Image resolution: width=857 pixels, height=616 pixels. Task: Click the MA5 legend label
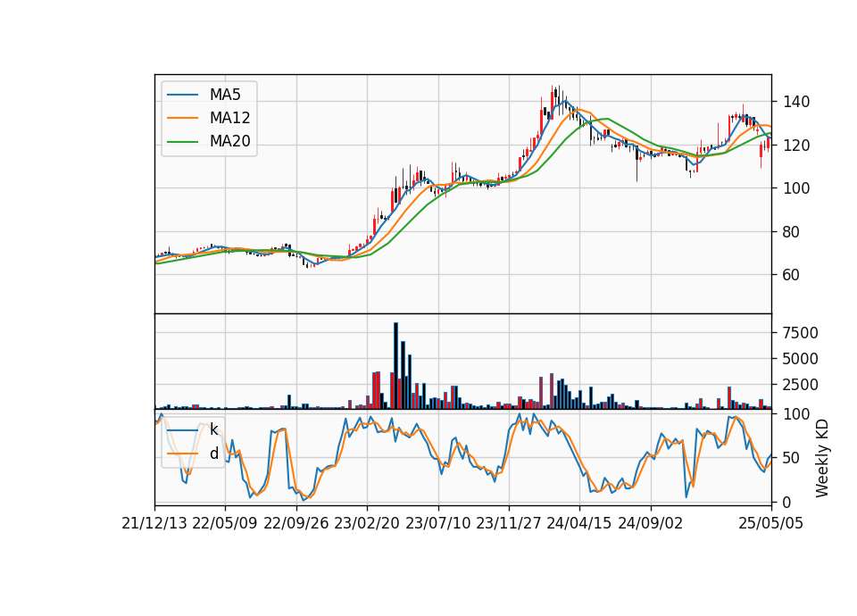tap(225, 95)
